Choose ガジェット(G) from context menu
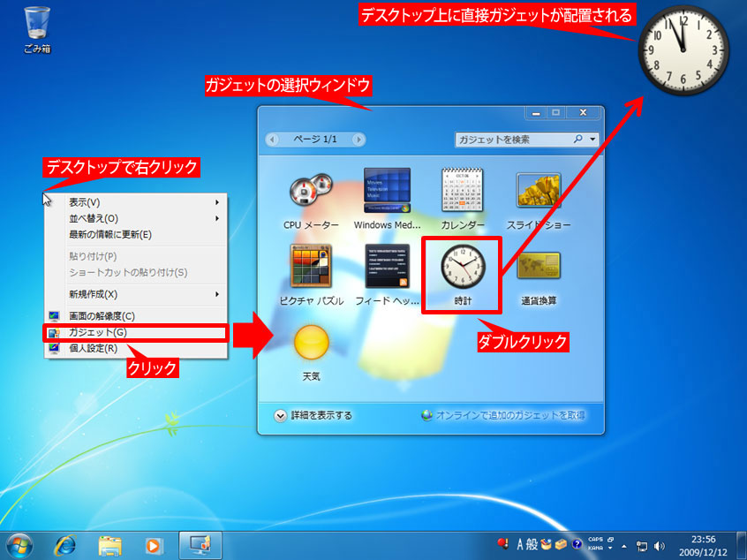The image size is (747, 560). click(x=136, y=332)
